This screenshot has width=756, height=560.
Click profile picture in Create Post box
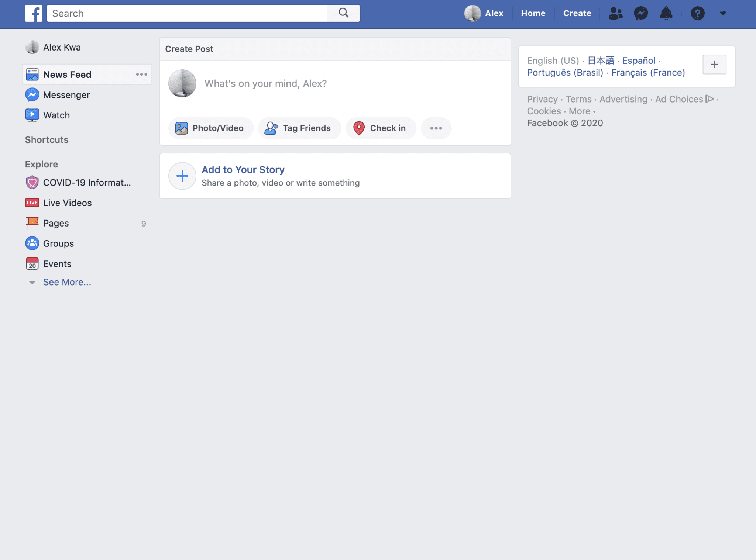[x=182, y=83]
